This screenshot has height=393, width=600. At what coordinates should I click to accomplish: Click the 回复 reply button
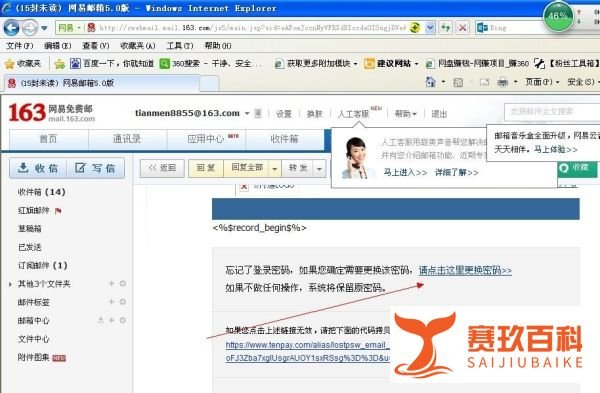pyautogui.click(x=206, y=168)
